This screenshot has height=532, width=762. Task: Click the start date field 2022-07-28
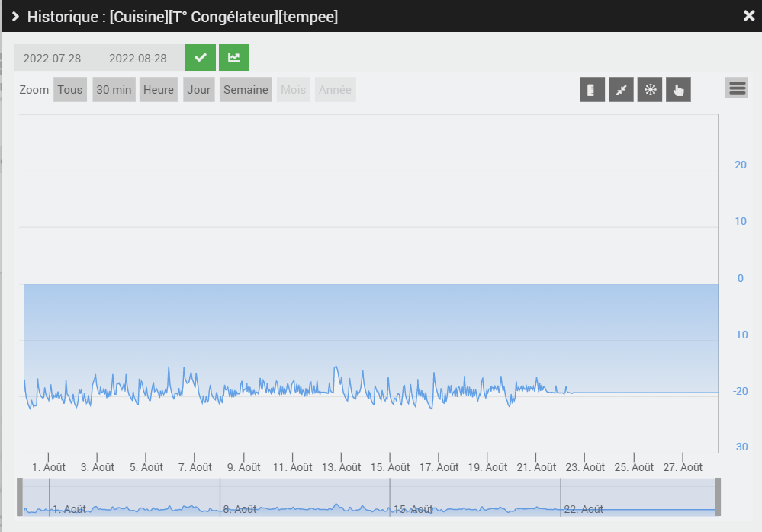(52, 58)
